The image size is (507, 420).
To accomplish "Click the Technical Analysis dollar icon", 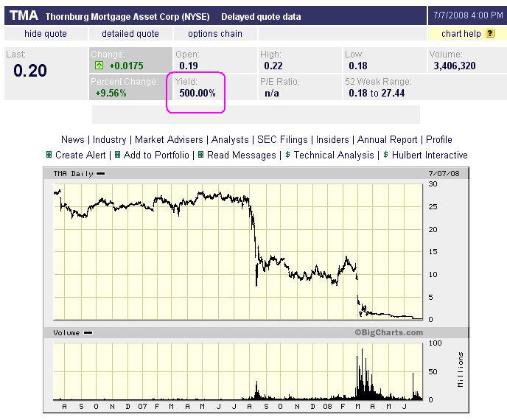I will [x=287, y=155].
